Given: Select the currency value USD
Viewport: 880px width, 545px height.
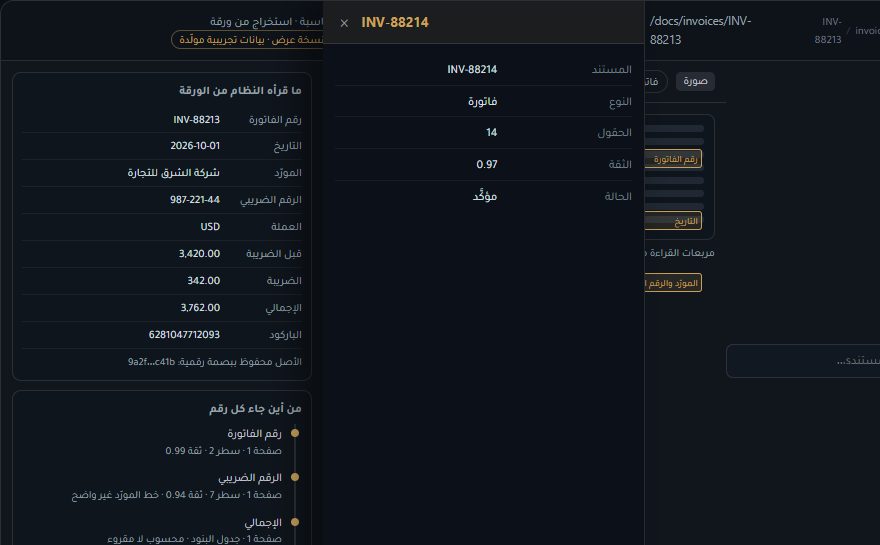Looking at the screenshot, I should (210, 226).
